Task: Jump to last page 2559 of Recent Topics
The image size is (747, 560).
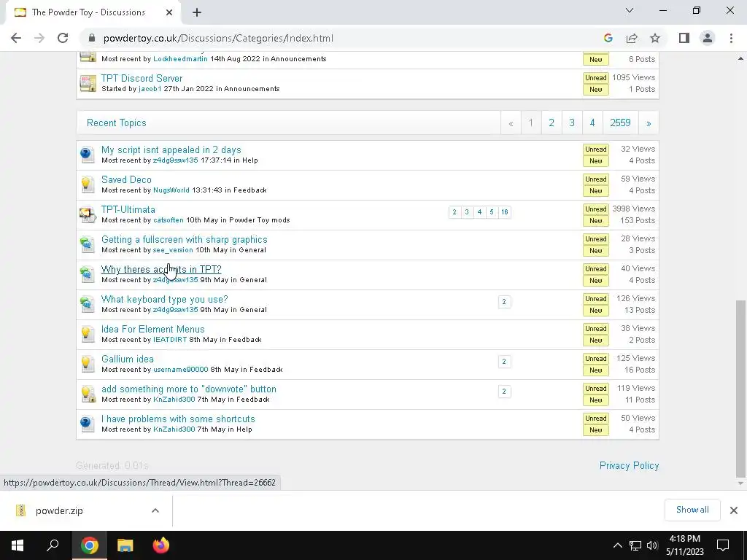Action: point(620,122)
